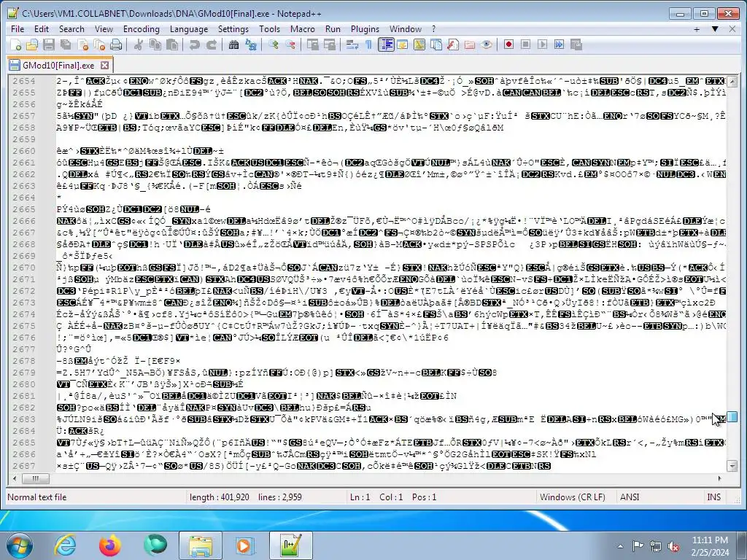
Task: Click the Print toolbar icon
Action: [x=116, y=44]
